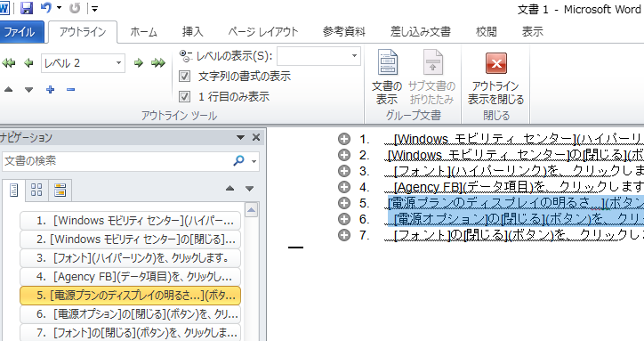Select navigation heading 4. [Agency FB]
The height and width of the screenshot is (341, 644).
pos(130,277)
